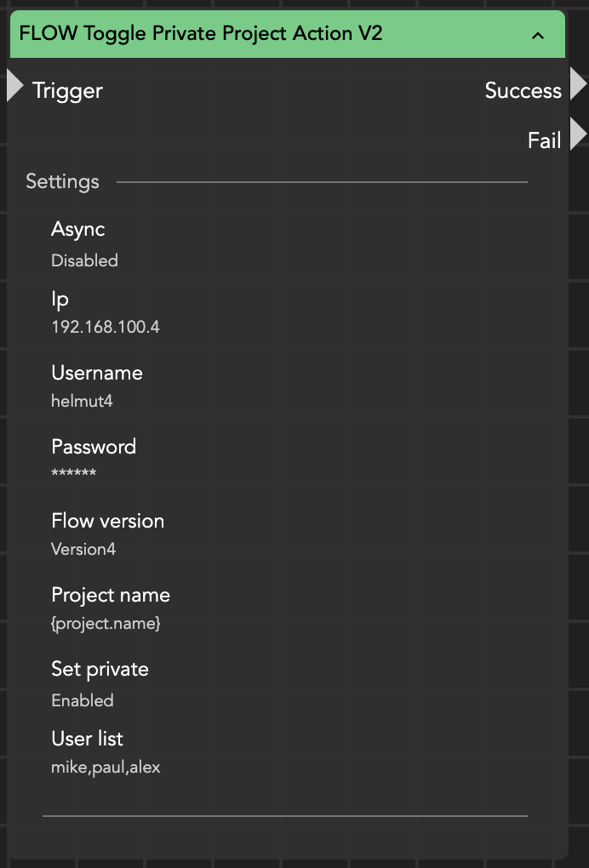Select the green node title bar
Viewport: 589px width, 868px height.
click(255, 34)
